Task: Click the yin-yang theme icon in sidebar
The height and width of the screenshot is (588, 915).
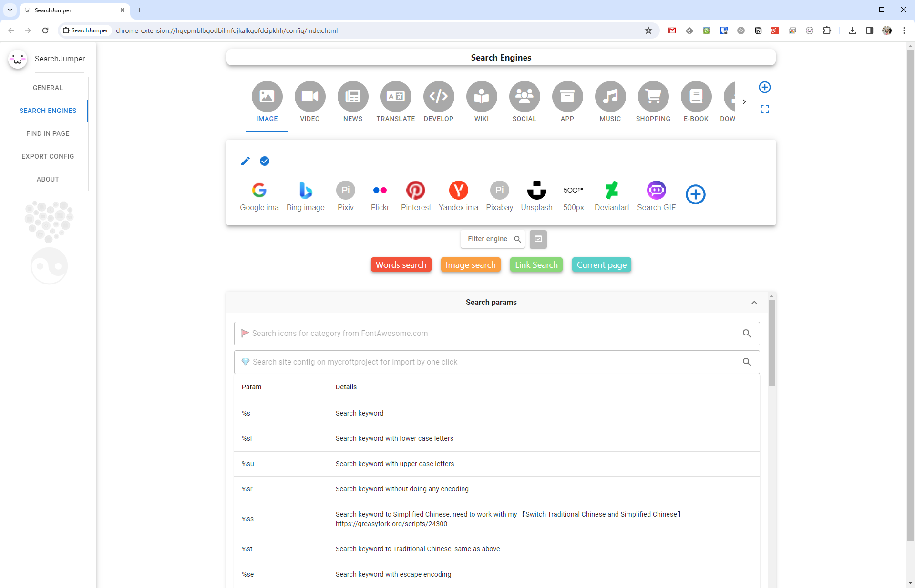Action: click(49, 265)
